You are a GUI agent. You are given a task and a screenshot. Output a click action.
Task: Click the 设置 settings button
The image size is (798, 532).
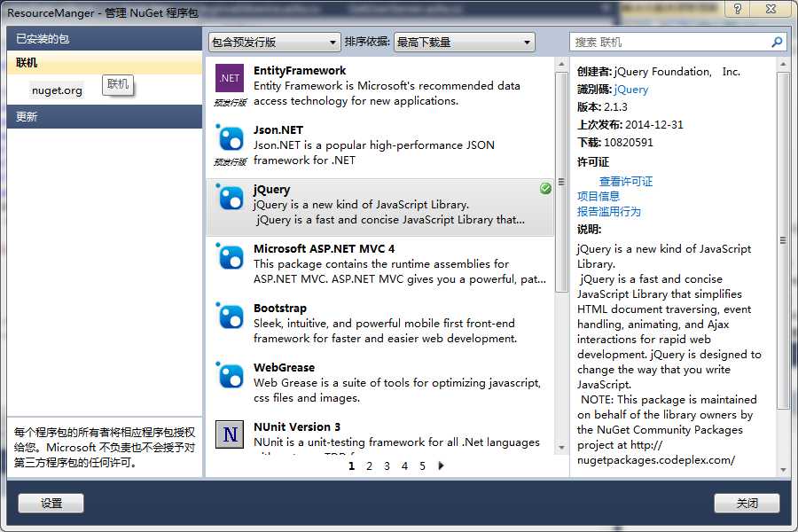[51, 503]
